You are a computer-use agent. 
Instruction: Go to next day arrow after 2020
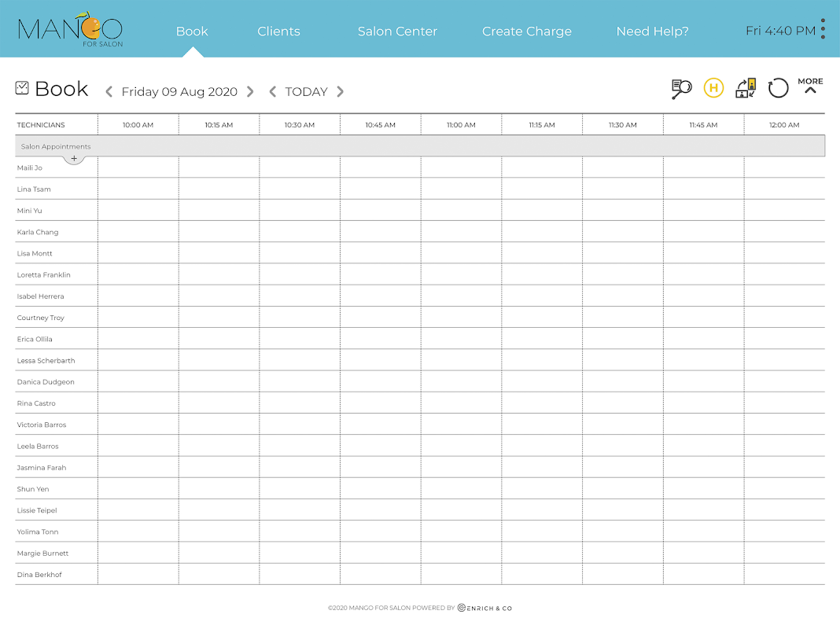pos(250,91)
